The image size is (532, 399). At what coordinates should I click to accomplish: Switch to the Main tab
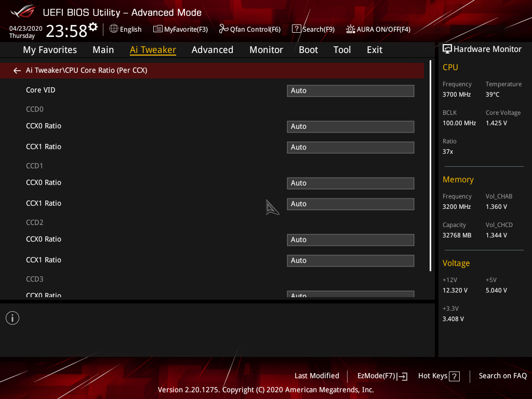click(103, 50)
